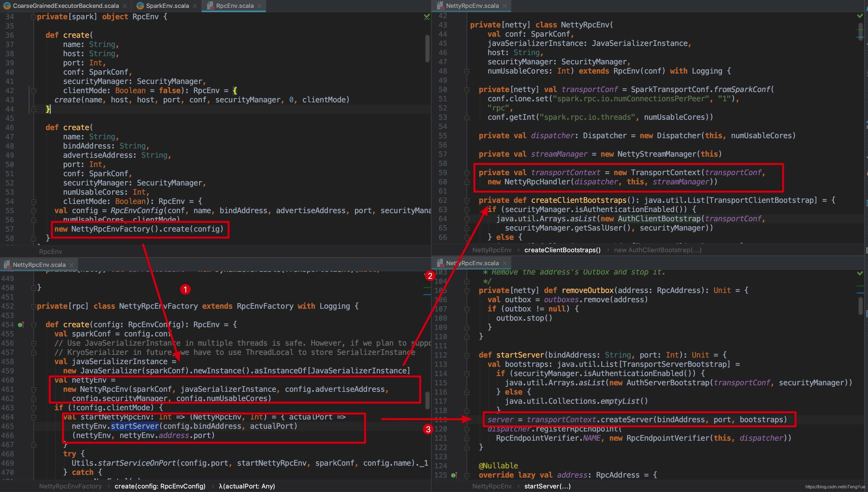868x492 pixels.
Task: Switch to CoarseGrainedExecutorBackend.scala tab
Action: [x=66, y=6]
